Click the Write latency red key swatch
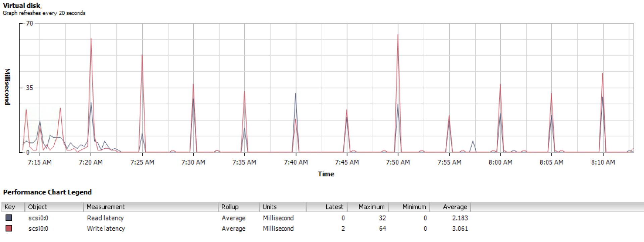 (9, 229)
